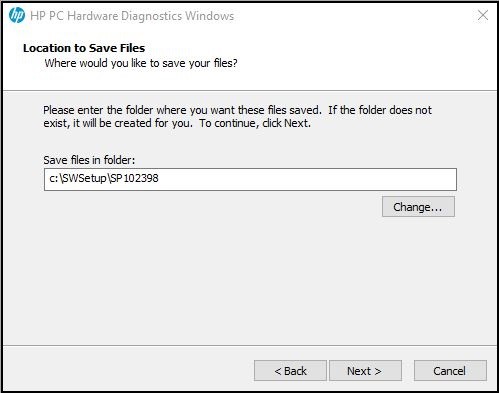
Task: Click empty space right of path text in field
Action: (307, 179)
